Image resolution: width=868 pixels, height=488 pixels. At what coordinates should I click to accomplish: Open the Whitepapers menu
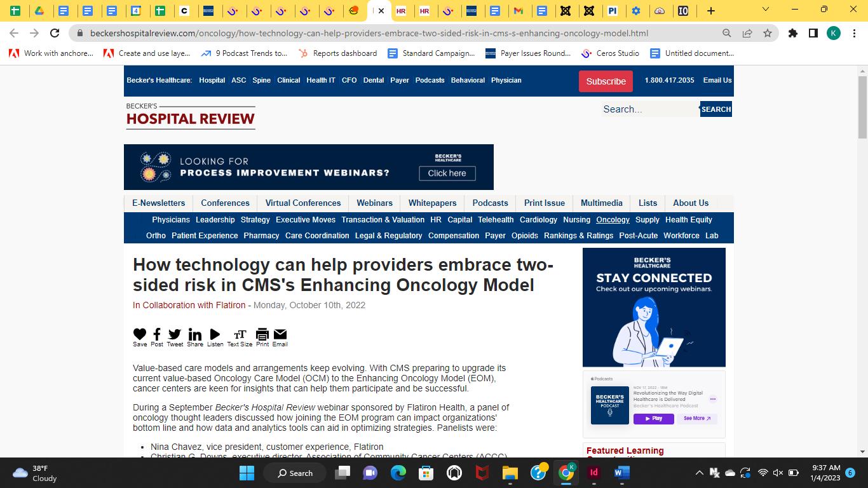click(433, 203)
